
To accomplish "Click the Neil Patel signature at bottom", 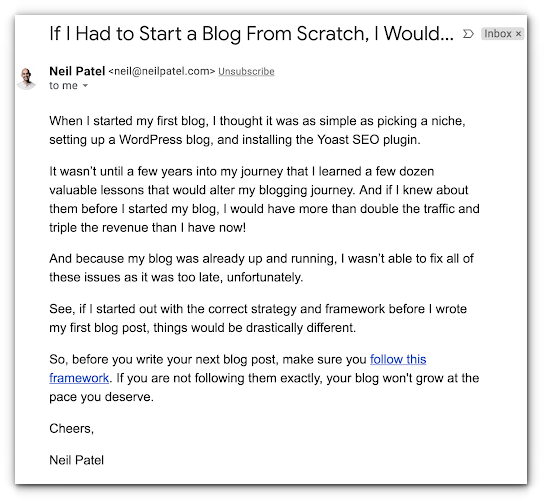I will coord(77,460).
